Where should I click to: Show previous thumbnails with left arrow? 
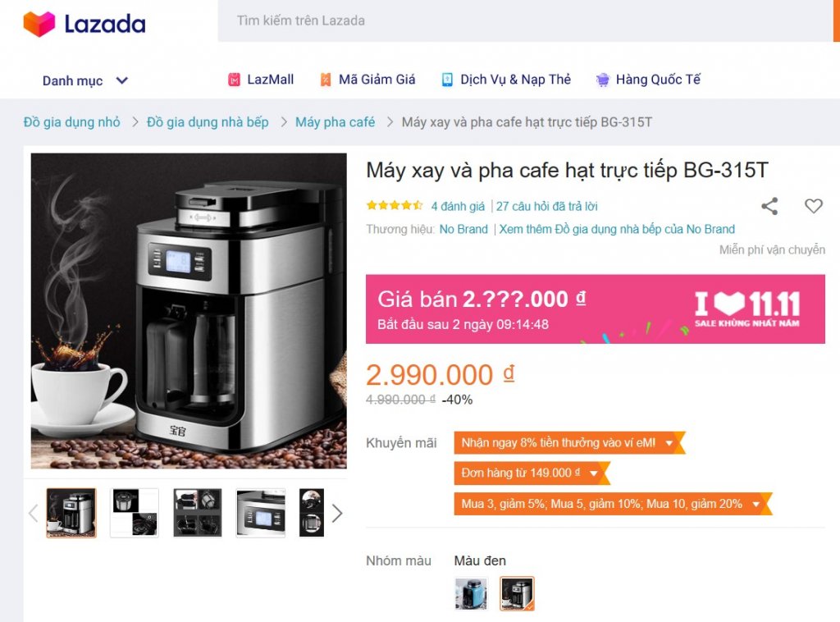tap(33, 513)
